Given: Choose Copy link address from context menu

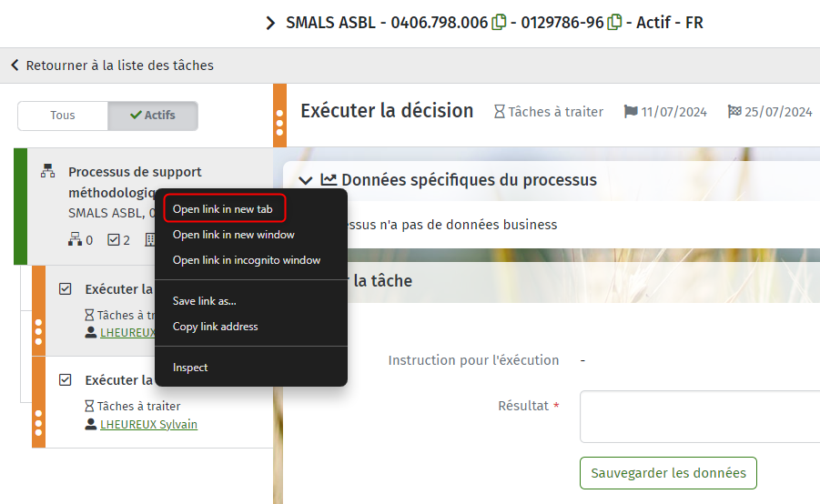Looking at the screenshot, I should (x=216, y=327).
